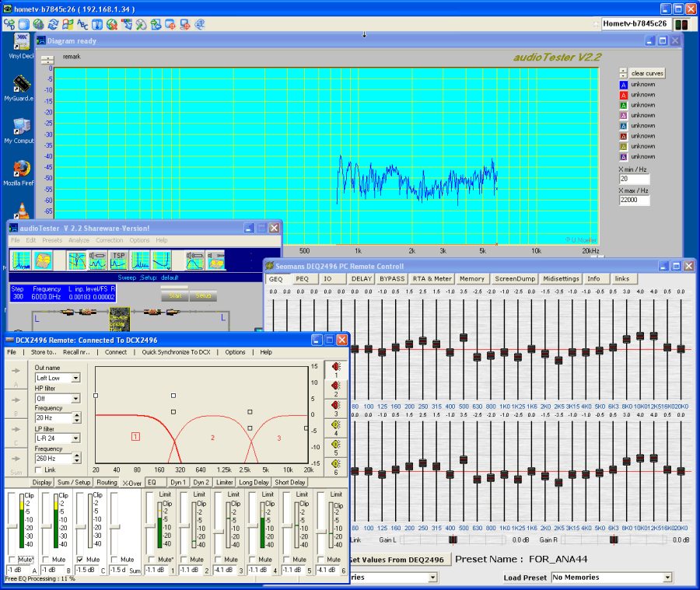Viewport: 700px width, 590px height.
Task: Select the sweep frequency response icon in audioTester
Action: 77,260
